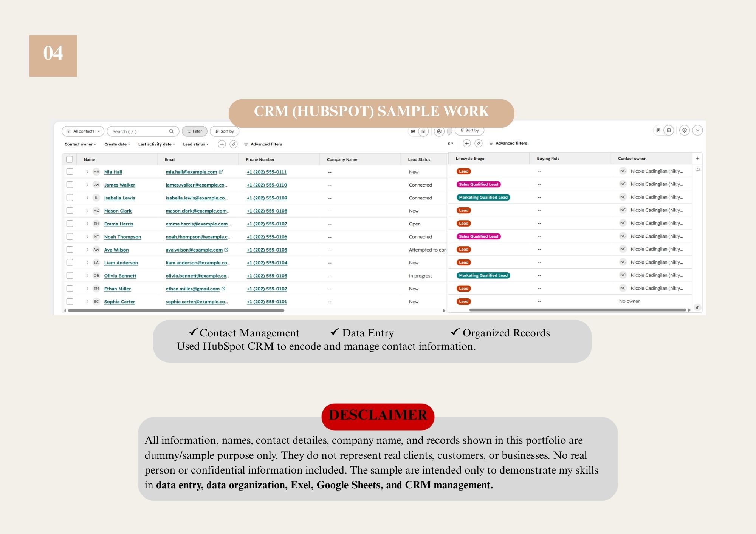This screenshot has height=534, width=756.
Task: Check the box for Ethan Miller
Action: [x=70, y=289]
